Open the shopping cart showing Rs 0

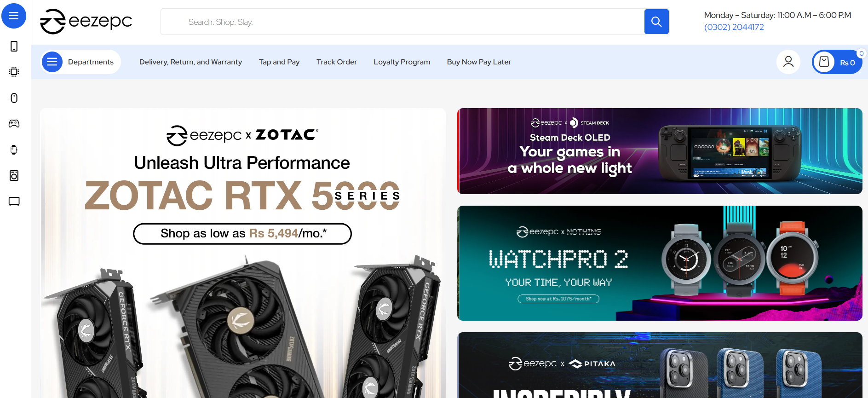click(837, 62)
